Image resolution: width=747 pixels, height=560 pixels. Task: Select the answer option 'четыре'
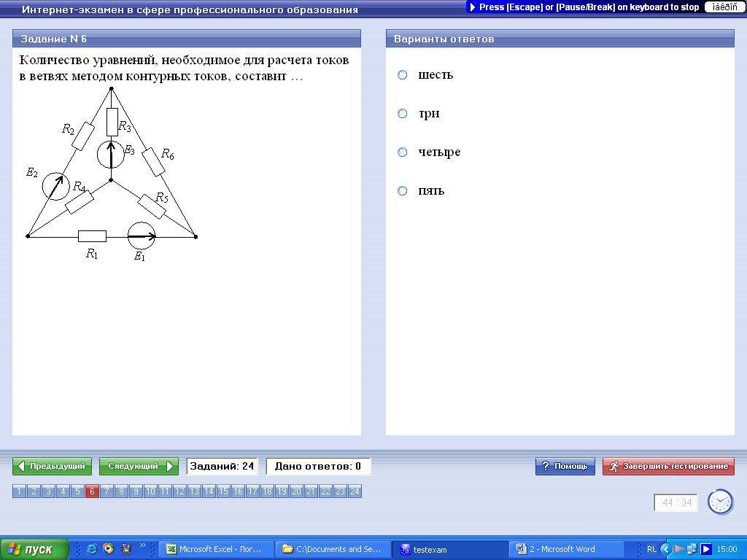(403, 152)
